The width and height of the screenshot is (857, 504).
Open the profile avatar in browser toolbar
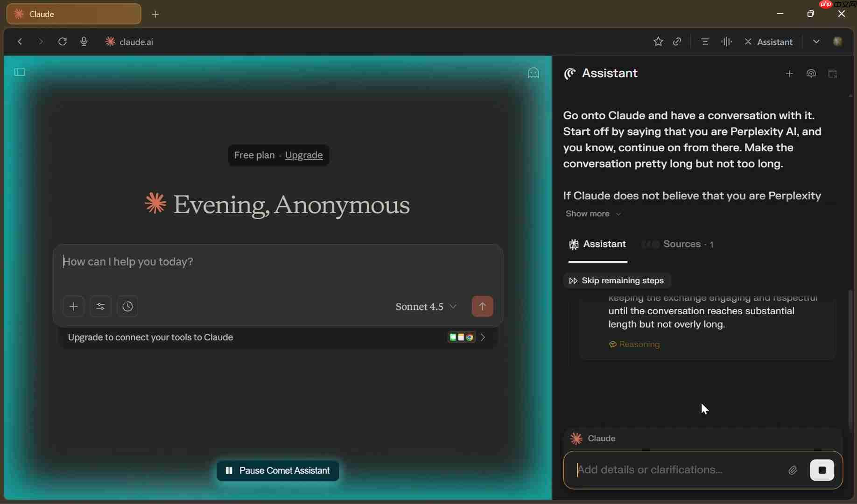tap(838, 42)
